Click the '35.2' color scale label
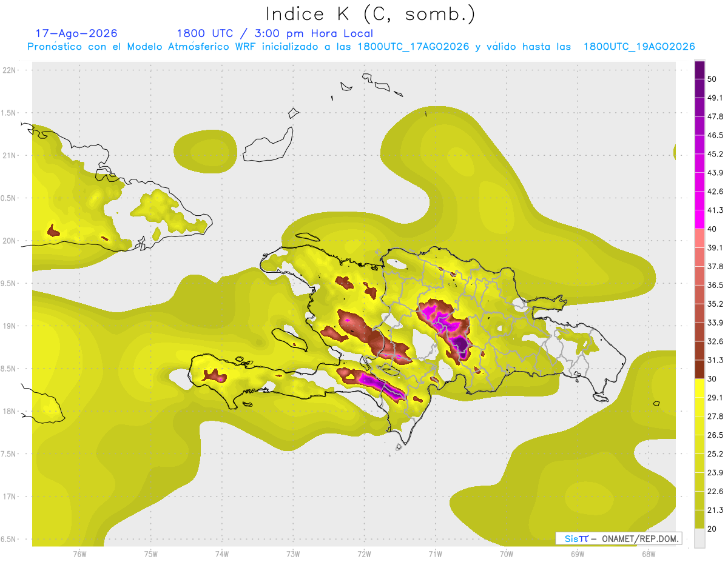This screenshot has height=562, width=728. (715, 304)
